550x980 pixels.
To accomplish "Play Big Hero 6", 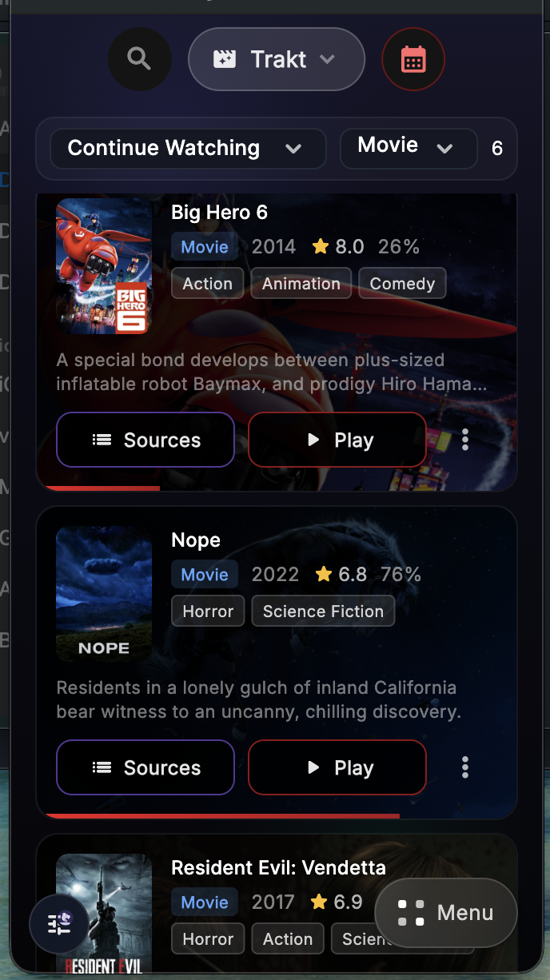I will tap(337, 440).
